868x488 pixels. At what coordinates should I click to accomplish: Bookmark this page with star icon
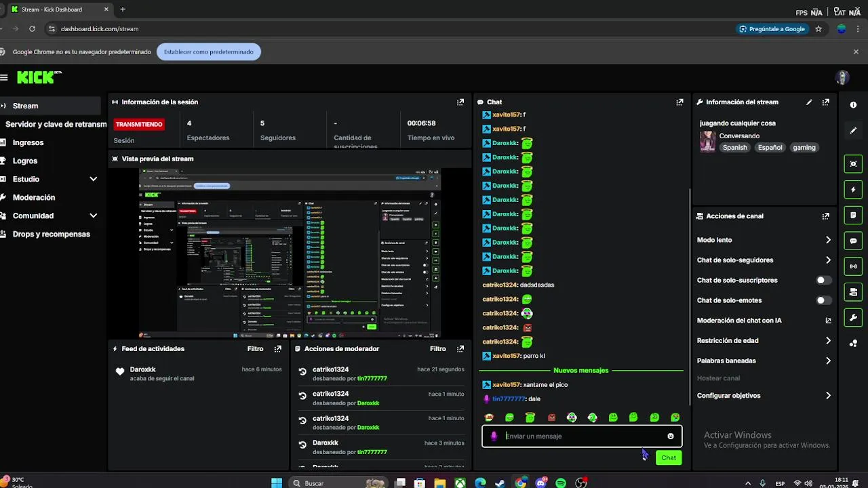click(818, 29)
